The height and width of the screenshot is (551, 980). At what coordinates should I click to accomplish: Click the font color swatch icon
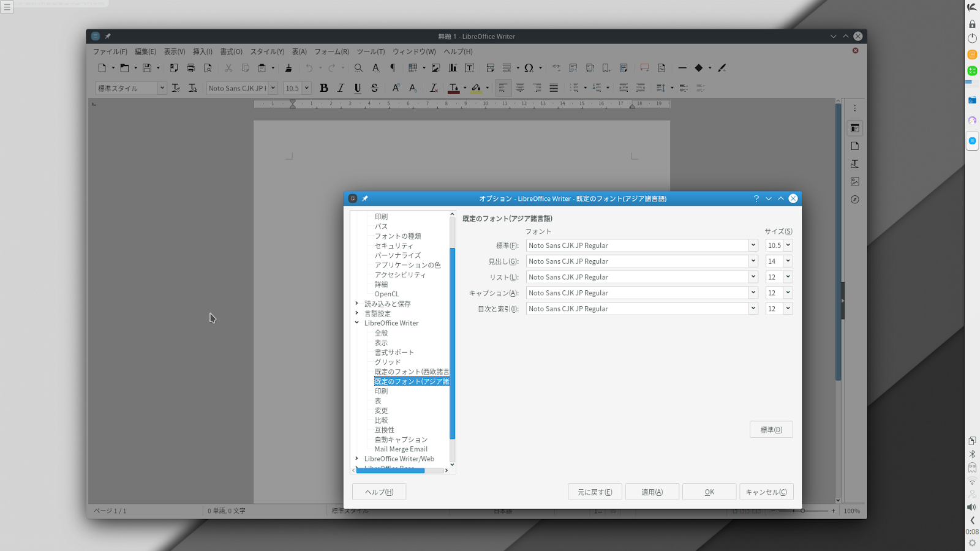pyautogui.click(x=454, y=88)
